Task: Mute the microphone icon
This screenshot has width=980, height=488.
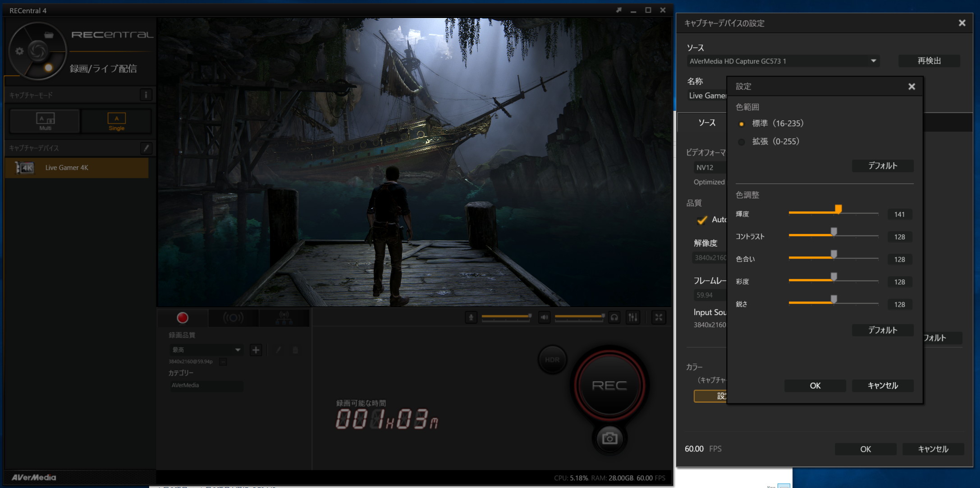Action: [471, 318]
